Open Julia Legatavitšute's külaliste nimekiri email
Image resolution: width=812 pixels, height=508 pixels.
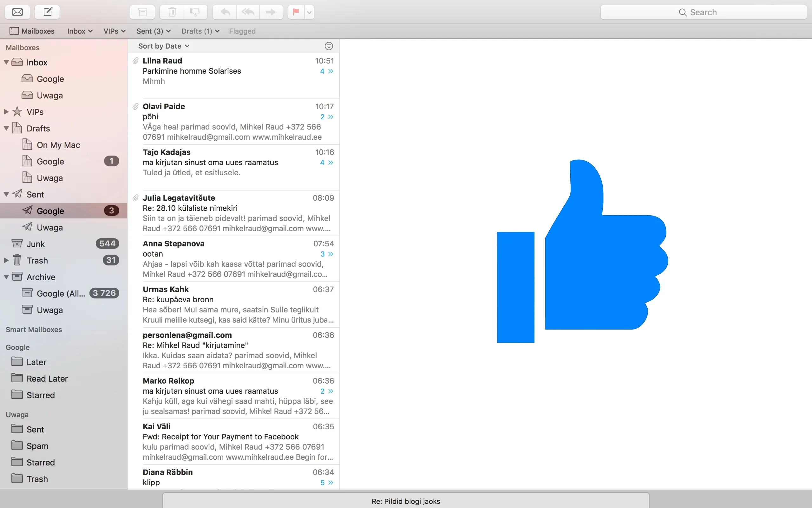tap(233, 213)
